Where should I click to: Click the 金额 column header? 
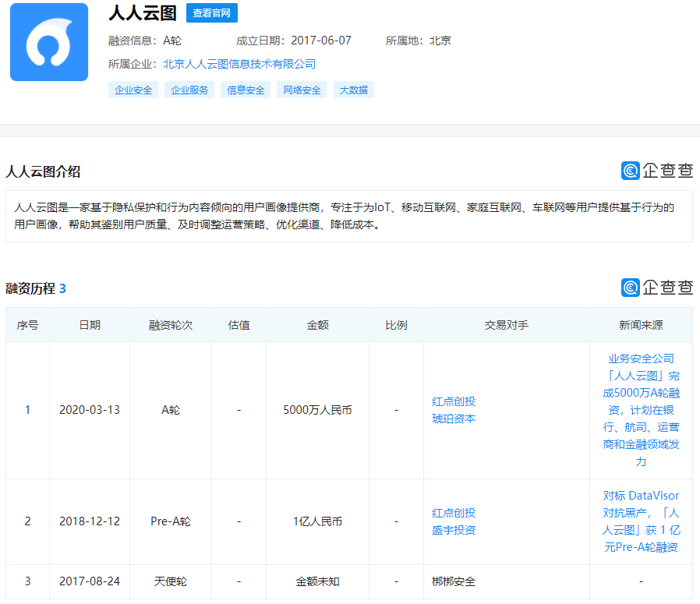click(317, 325)
